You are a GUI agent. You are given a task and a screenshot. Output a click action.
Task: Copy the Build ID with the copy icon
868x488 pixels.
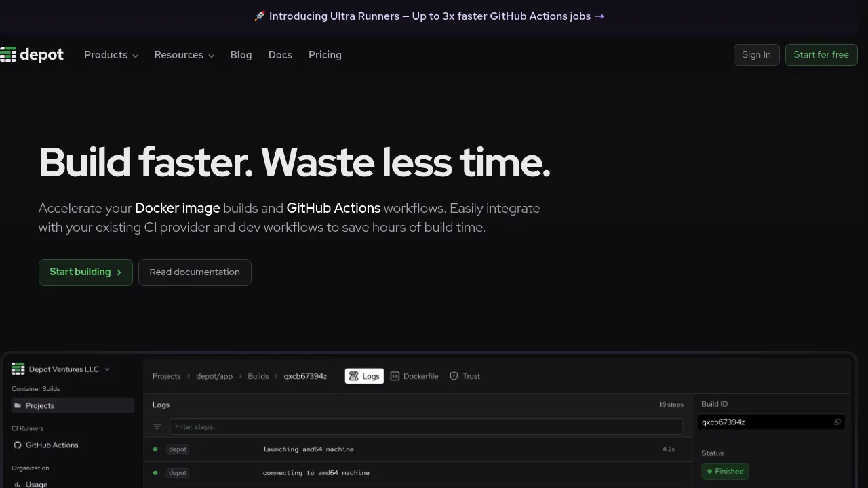click(837, 422)
